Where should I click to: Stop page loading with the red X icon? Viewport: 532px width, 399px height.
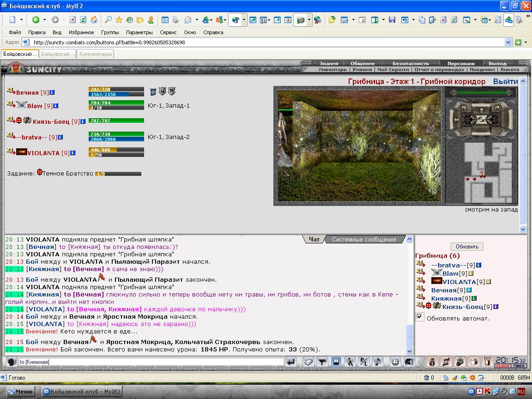73,20
